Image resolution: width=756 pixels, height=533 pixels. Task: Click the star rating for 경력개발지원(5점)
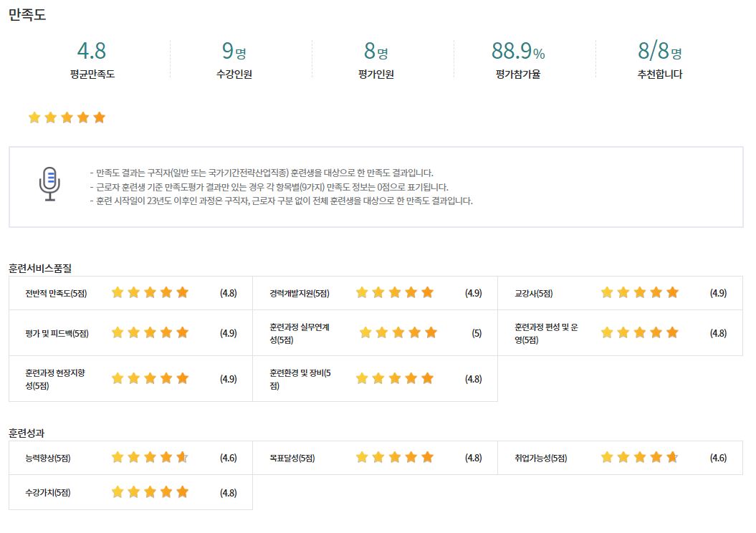(x=395, y=292)
